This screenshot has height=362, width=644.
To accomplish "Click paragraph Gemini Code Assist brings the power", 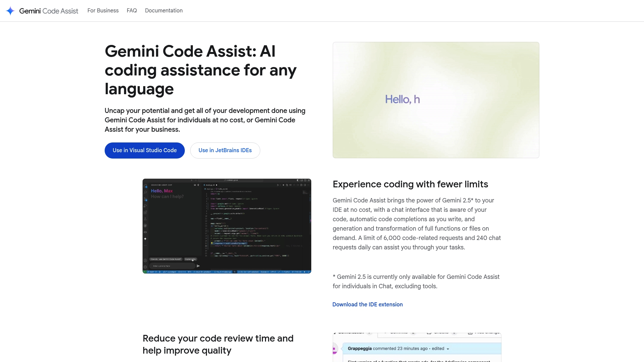I will point(417,224).
